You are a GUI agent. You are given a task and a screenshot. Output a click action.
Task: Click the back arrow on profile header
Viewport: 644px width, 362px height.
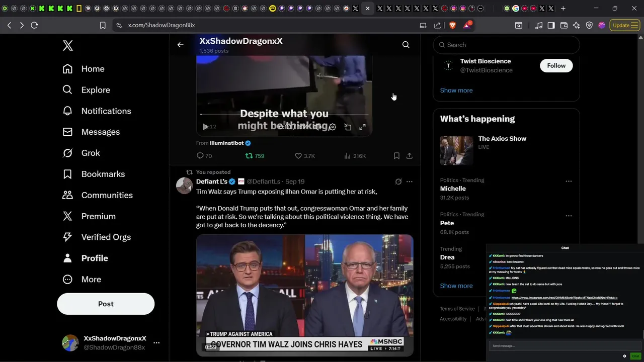[x=180, y=45]
